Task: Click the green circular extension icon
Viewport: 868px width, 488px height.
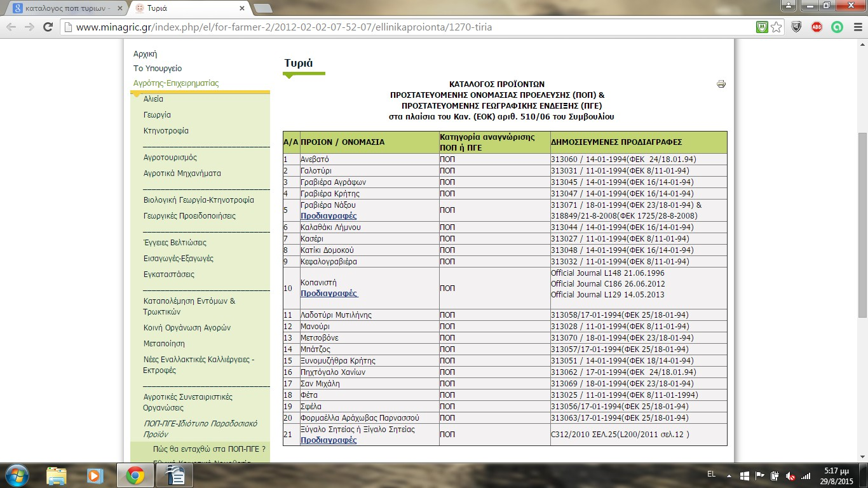Action: click(837, 27)
